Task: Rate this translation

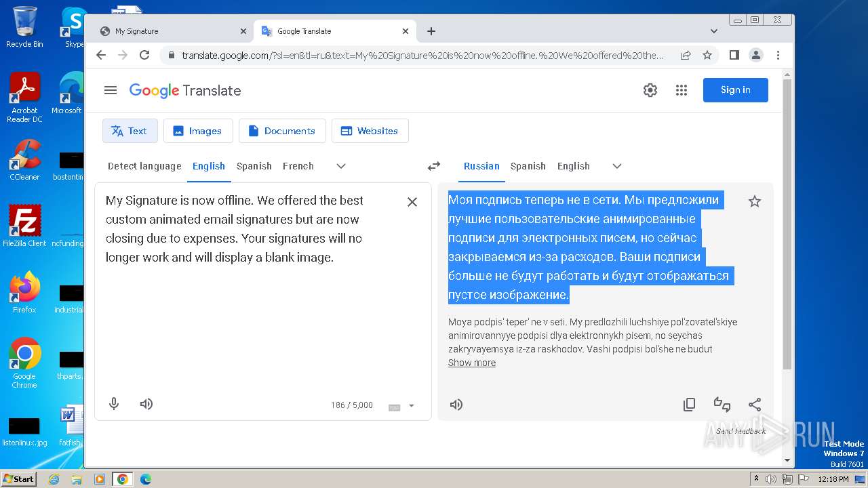Action: point(722,405)
